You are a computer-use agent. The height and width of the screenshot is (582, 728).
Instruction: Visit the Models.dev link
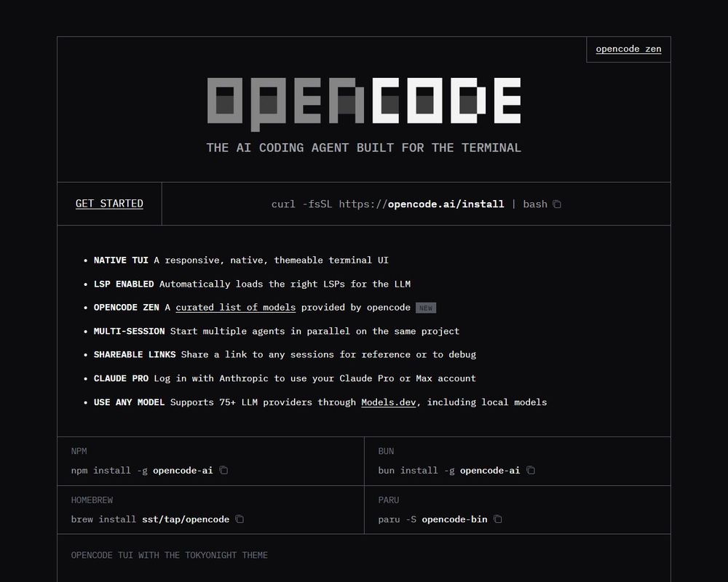(389, 402)
